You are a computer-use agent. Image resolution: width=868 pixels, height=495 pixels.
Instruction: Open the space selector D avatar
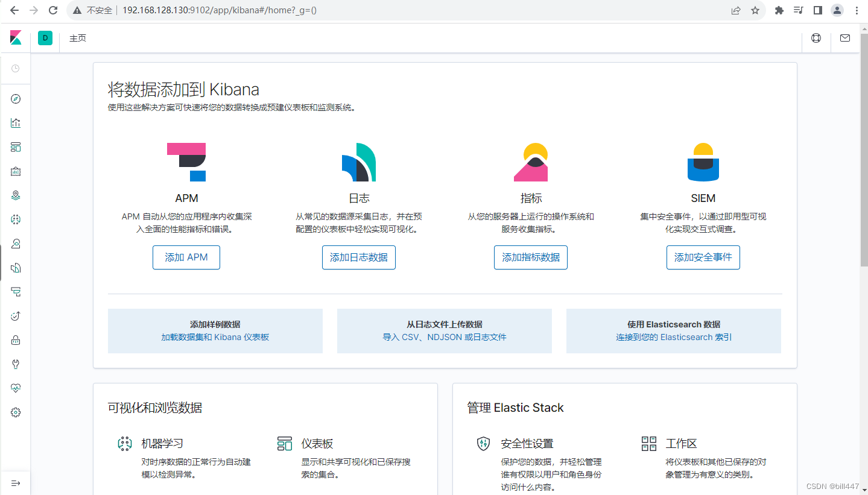45,38
